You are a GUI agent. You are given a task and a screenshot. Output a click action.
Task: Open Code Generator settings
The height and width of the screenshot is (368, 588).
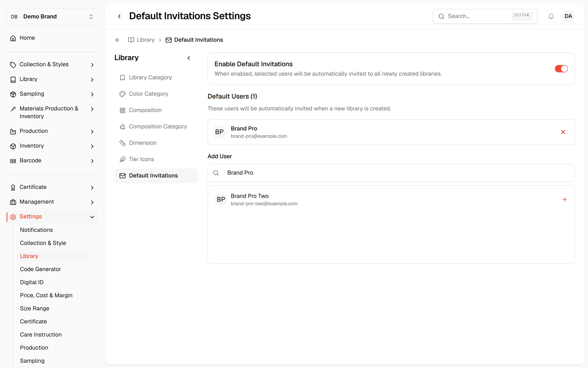pyautogui.click(x=40, y=269)
